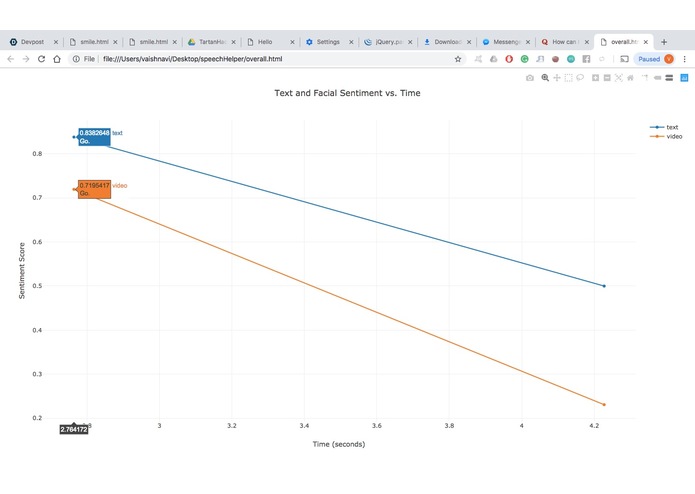695x494 pixels.
Task: Open the Cast media icon
Action: click(625, 59)
